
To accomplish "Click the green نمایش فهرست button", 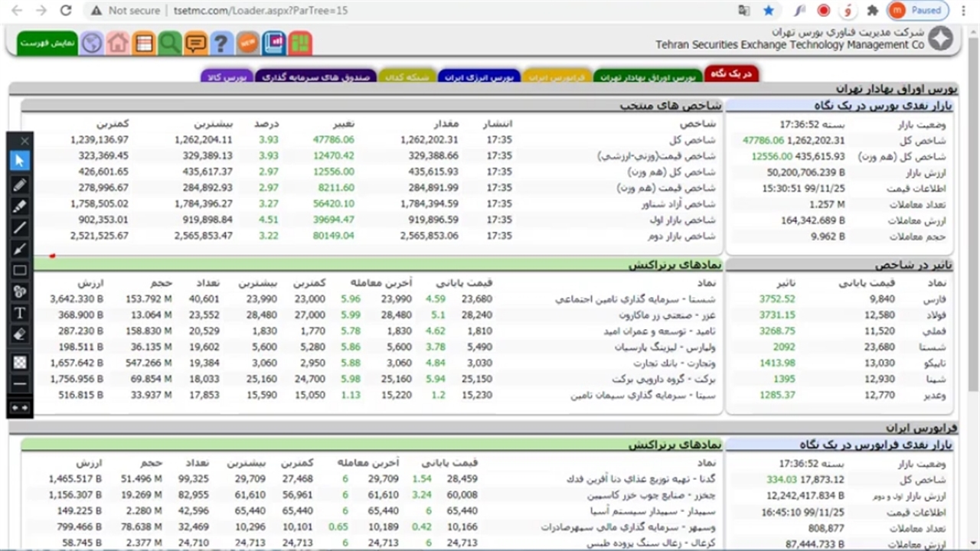I will click(47, 43).
